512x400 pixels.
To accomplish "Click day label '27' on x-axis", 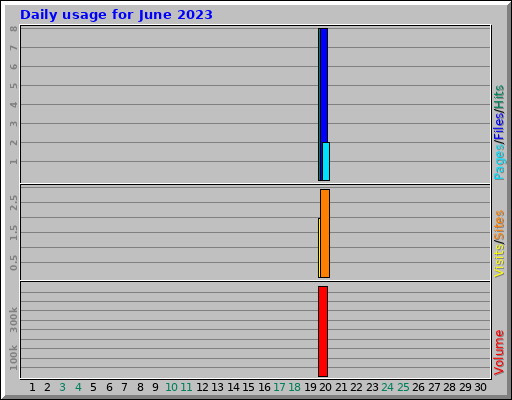I will 434,387.
